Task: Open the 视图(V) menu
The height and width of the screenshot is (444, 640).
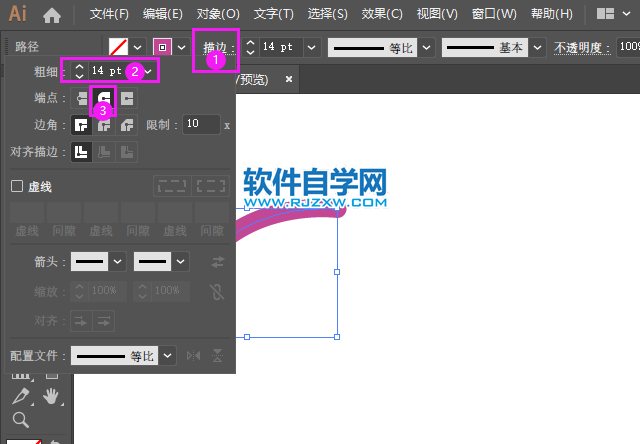Action: [437, 14]
